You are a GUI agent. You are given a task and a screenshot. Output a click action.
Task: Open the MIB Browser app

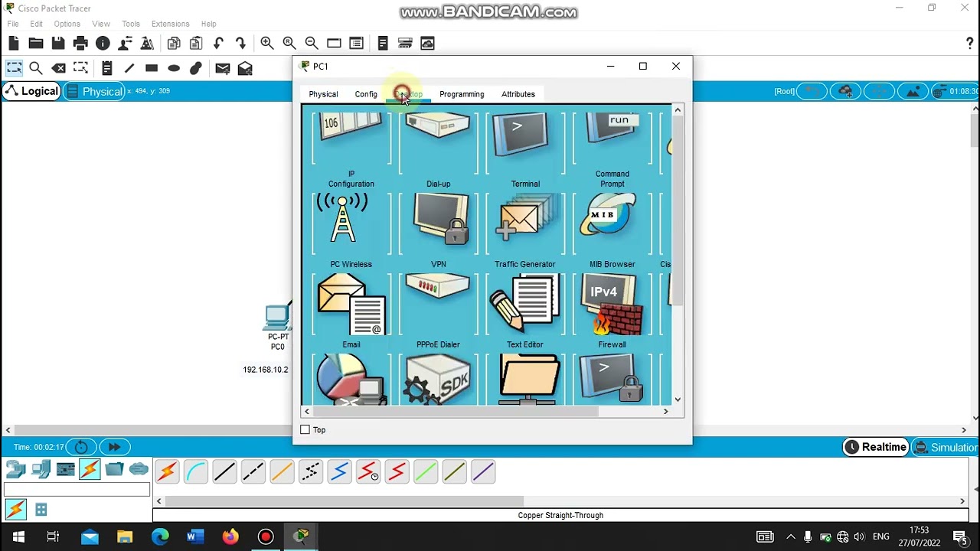(612, 230)
